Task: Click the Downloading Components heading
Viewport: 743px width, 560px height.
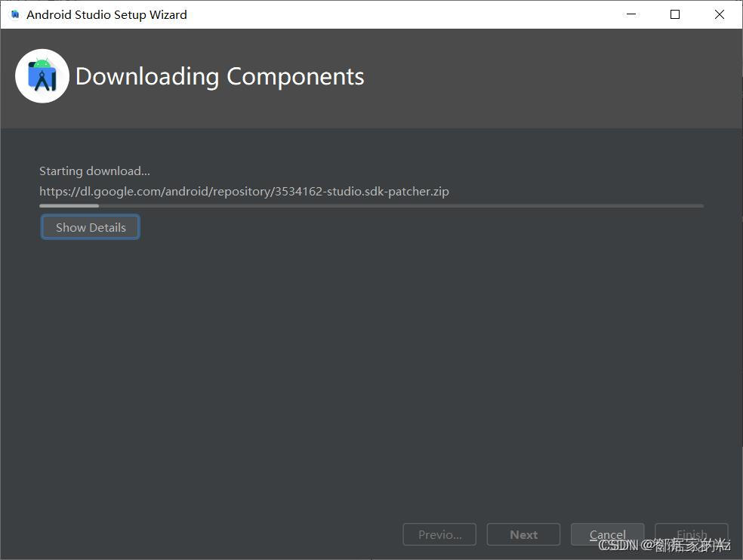Action: [x=220, y=76]
